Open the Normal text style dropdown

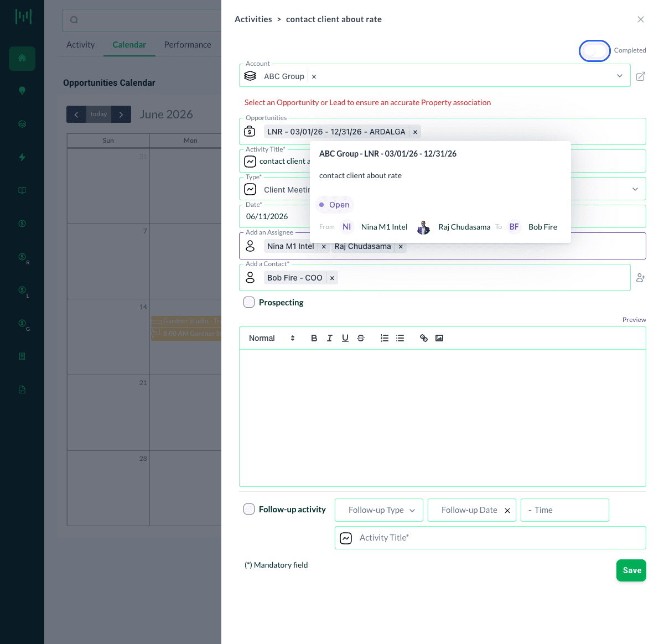pyautogui.click(x=271, y=338)
